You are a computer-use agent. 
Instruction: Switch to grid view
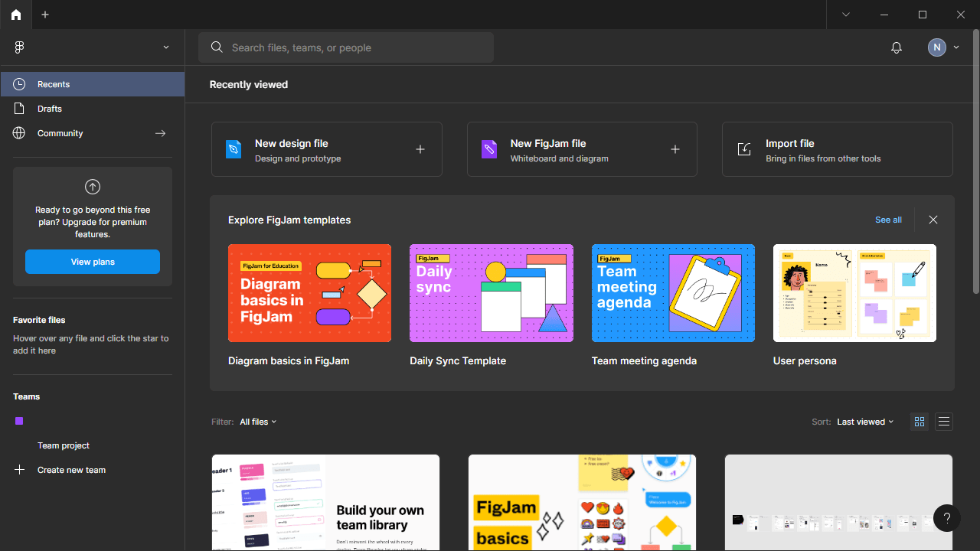tap(920, 422)
